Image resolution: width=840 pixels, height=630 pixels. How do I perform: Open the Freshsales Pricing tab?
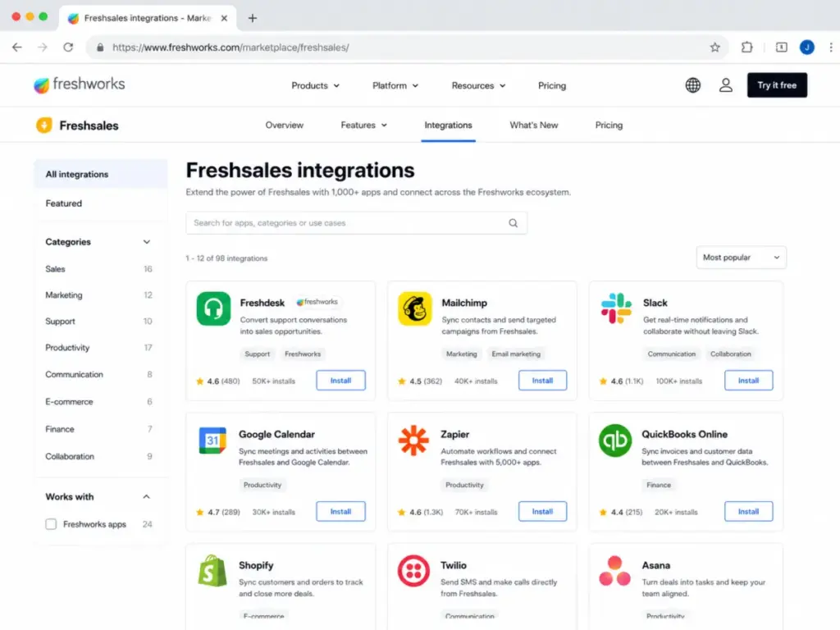(x=609, y=126)
